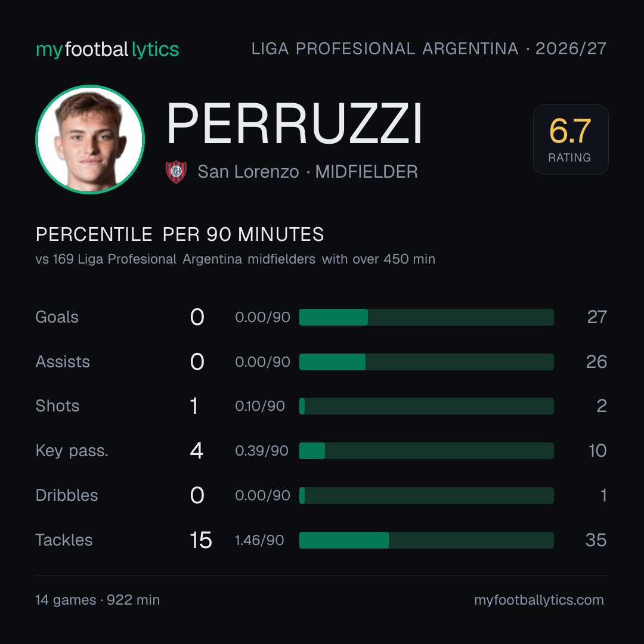This screenshot has height=644, width=644.
Task: Click the Dribbles percentile bar
Action: (426, 496)
